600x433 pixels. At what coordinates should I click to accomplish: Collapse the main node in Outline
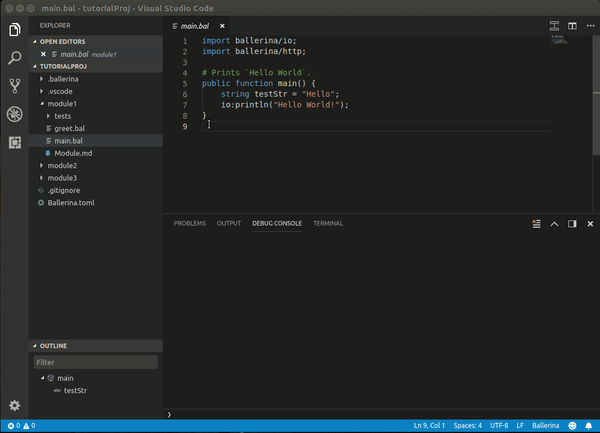[x=42, y=378]
